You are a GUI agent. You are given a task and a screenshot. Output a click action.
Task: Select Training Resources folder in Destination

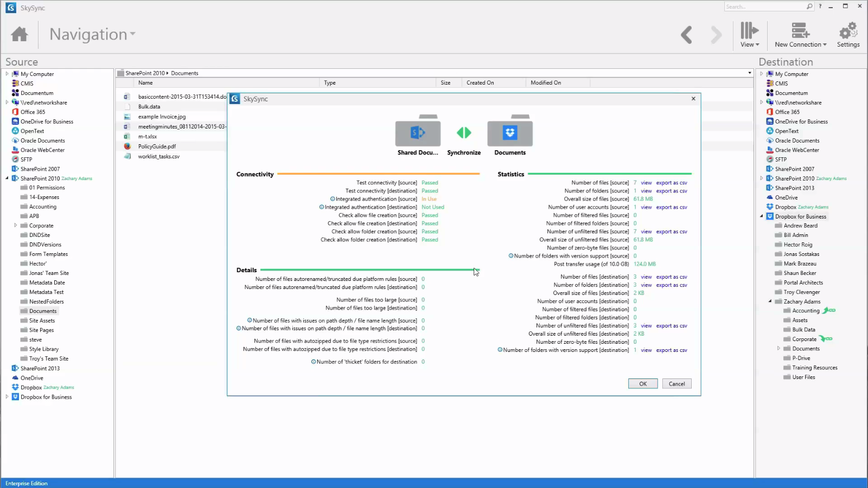tap(814, 368)
